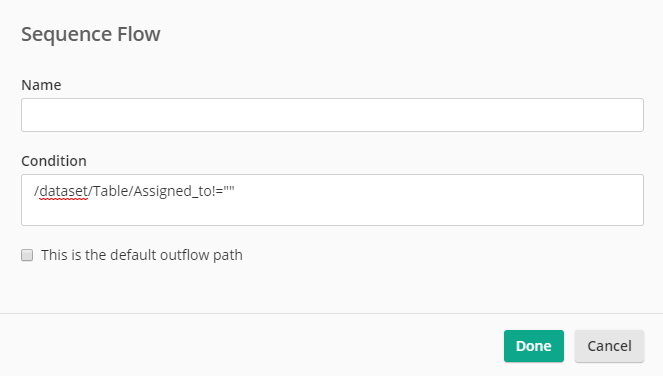This screenshot has height=376, width=663.
Task: Click the blank second line of the Condition box
Action: pyautogui.click(x=332, y=211)
